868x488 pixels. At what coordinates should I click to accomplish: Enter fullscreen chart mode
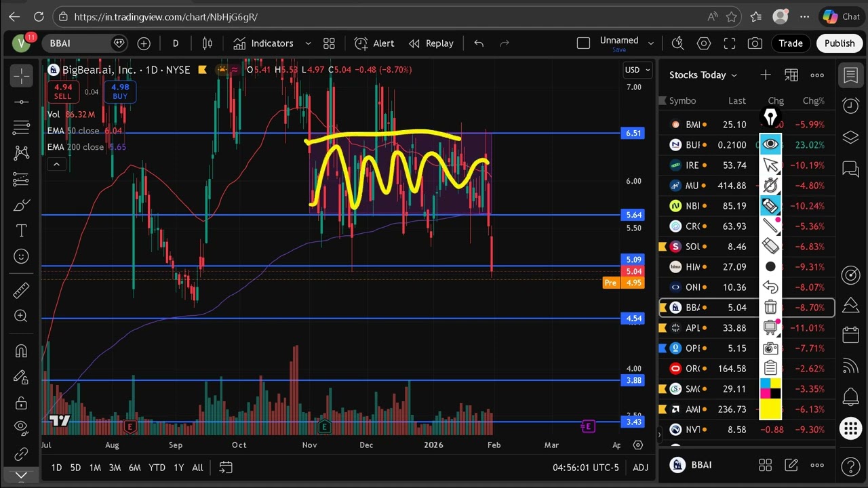coord(730,43)
